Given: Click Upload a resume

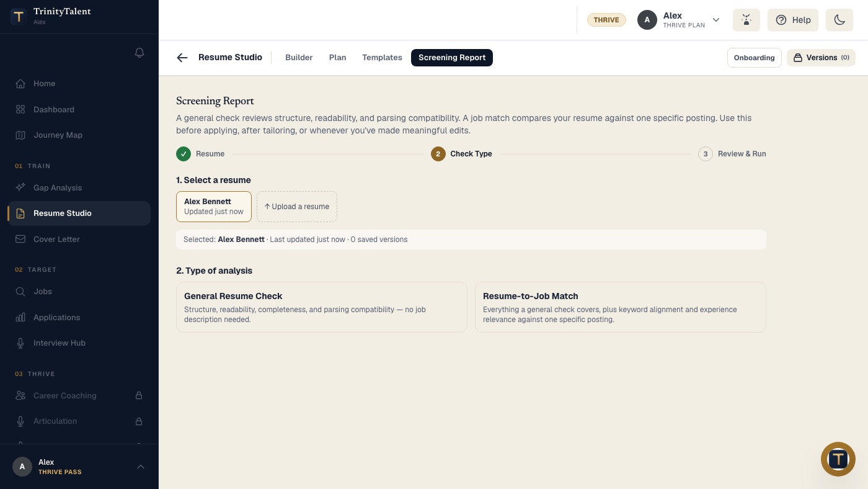Looking at the screenshot, I should pyautogui.click(x=297, y=207).
